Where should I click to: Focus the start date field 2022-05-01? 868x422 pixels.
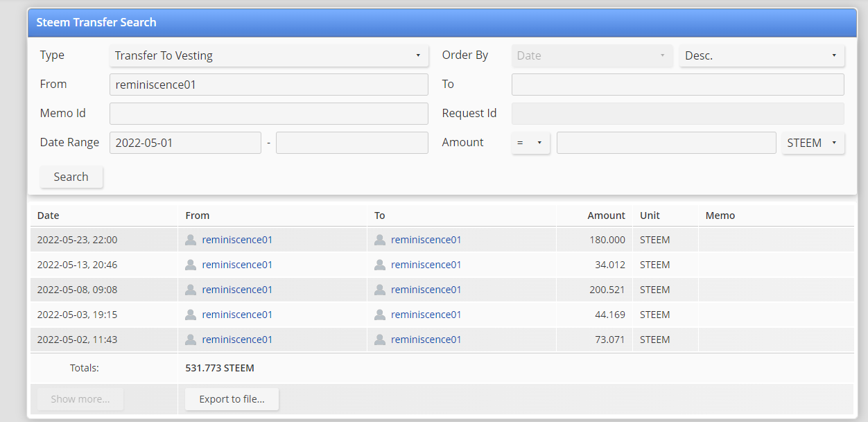(185, 143)
